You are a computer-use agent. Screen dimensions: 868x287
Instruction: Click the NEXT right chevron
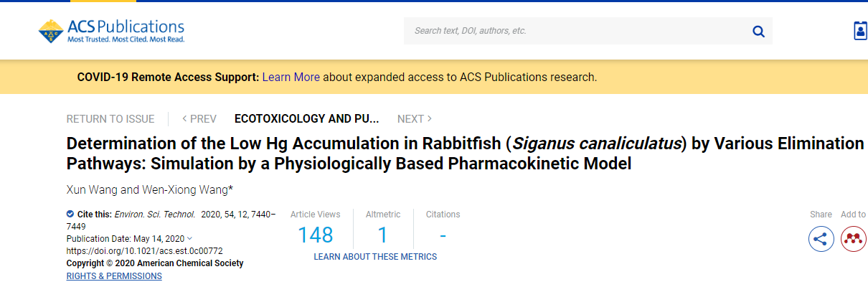[430, 119]
